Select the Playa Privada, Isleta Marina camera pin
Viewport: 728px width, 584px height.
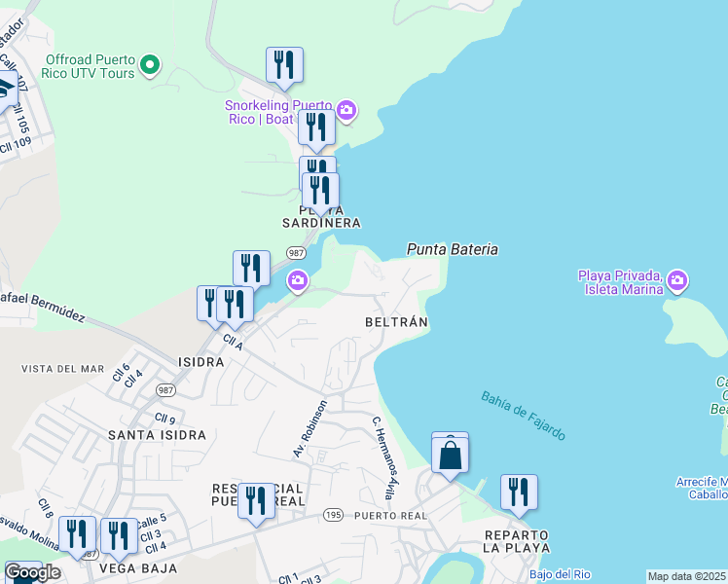677,281
